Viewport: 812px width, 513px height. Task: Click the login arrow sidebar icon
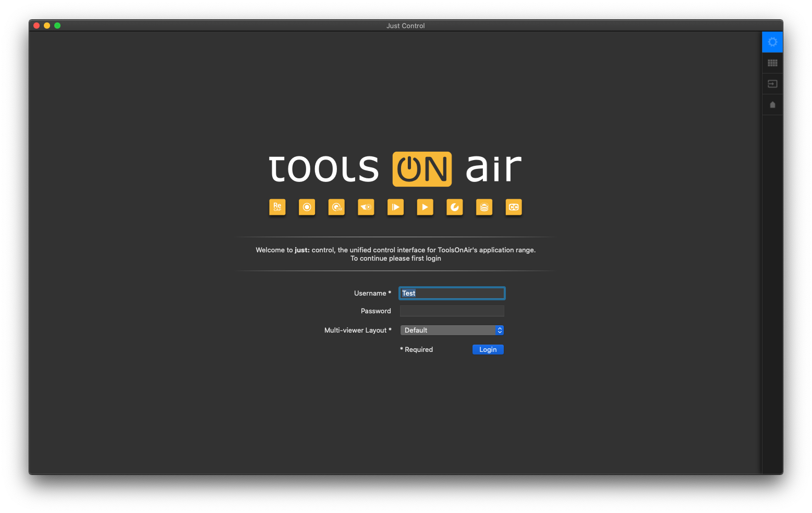tap(772, 84)
